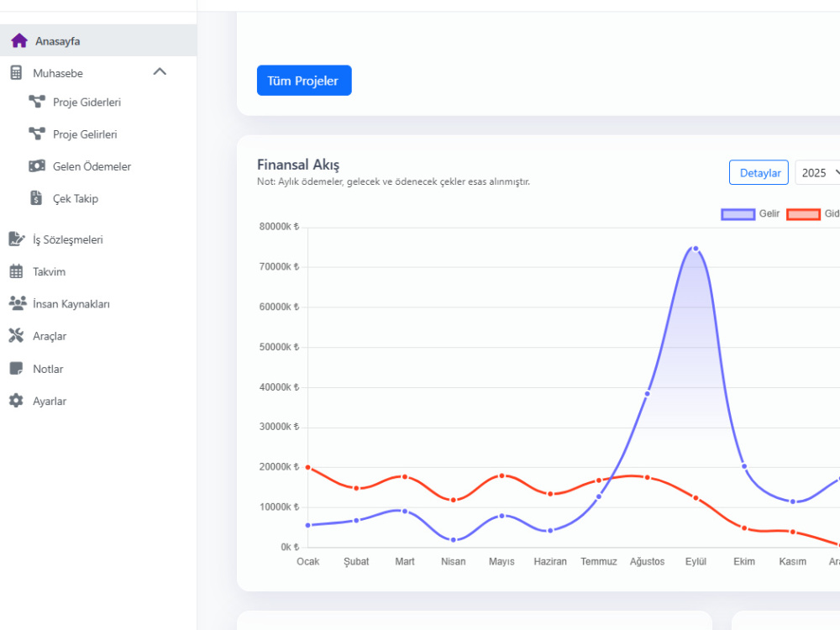
Task: Click the contract signing icon for İş Sözleşmeleri
Action: [17, 239]
